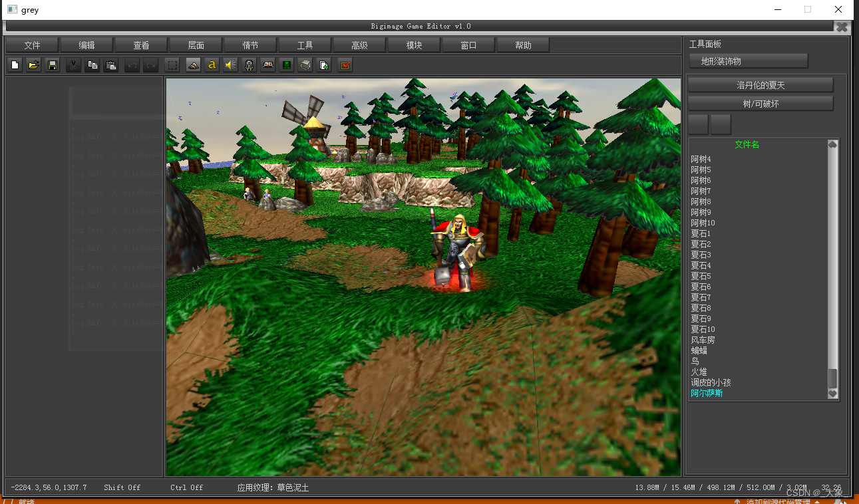
Task: Select 夏石7 in the file list
Action: [x=701, y=297]
